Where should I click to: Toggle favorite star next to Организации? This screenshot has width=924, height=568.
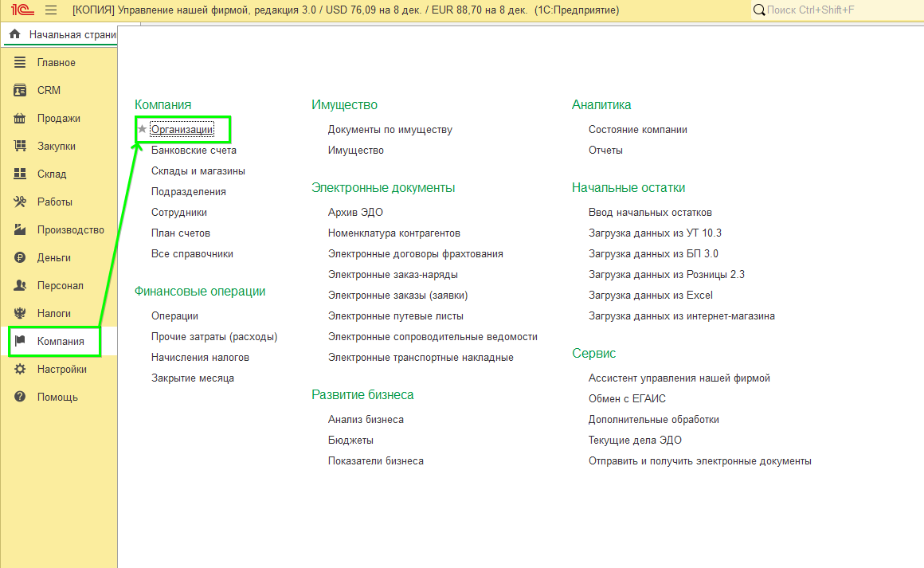tap(143, 129)
